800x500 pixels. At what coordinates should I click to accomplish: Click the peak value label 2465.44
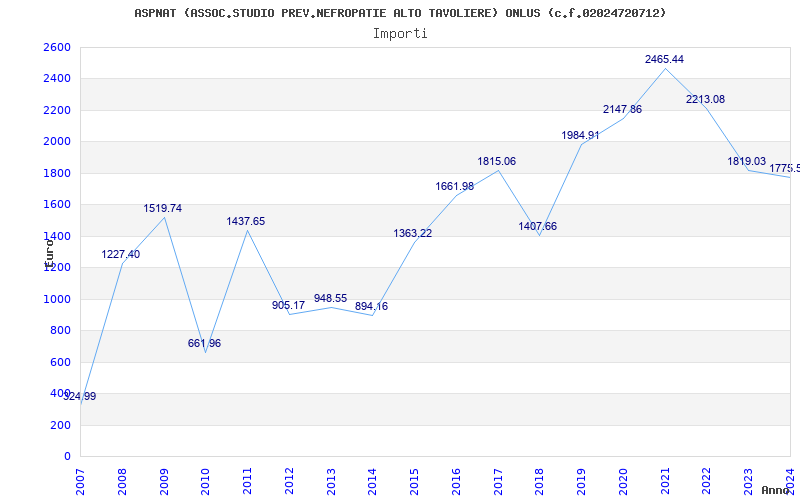[x=664, y=59]
